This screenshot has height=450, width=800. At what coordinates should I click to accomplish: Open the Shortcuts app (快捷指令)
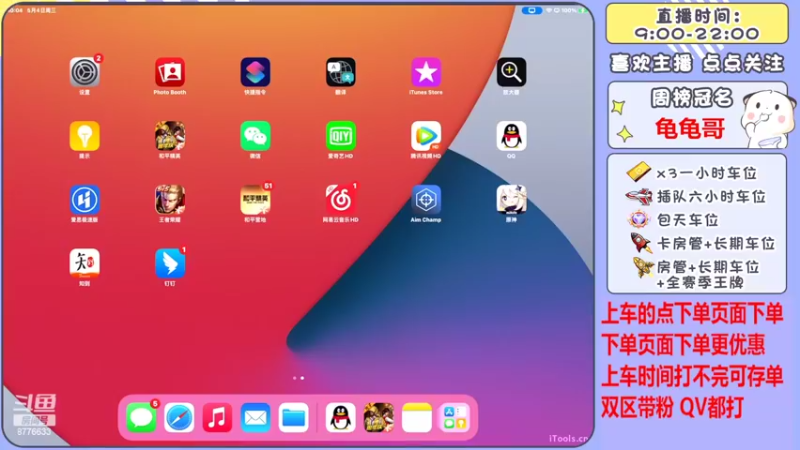tap(255, 72)
